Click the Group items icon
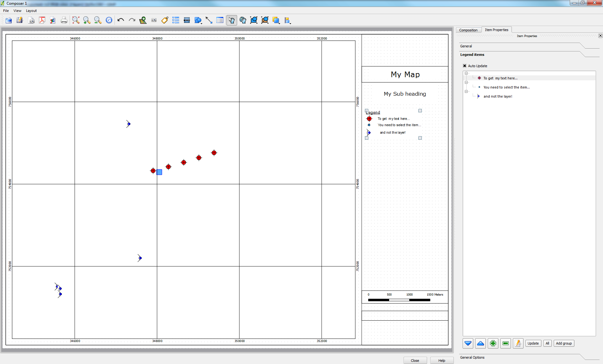 [x=254, y=20]
